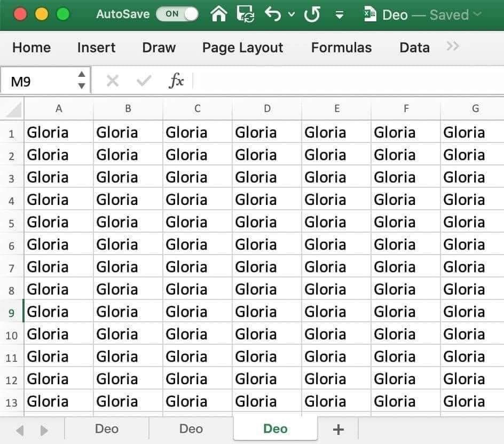
Task: Open the Undo history dropdown arrow
Action: coord(291,14)
